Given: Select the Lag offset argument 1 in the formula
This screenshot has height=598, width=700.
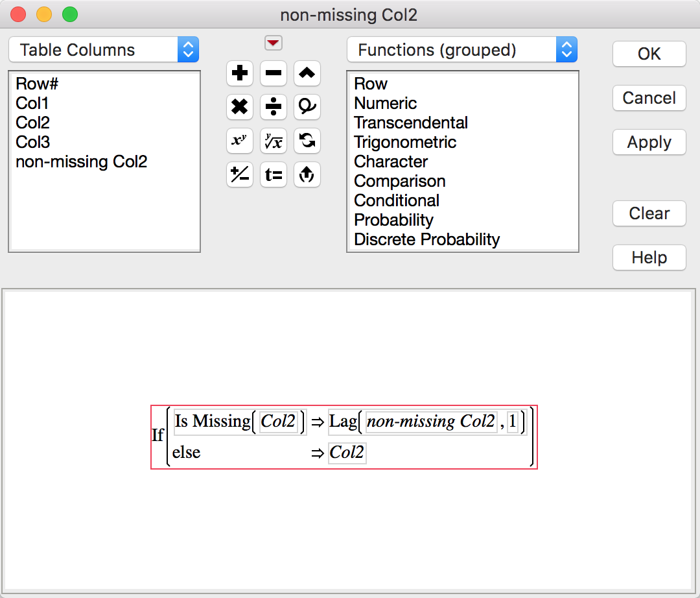Looking at the screenshot, I should click(x=513, y=422).
